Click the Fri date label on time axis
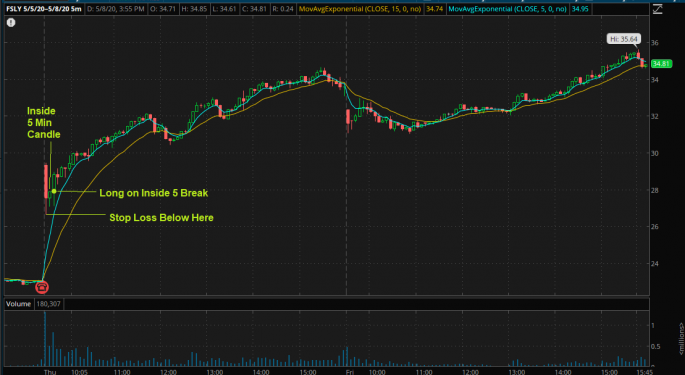This screenshot has width=685, height=375. pyautogui.click(x=349, y=372)
